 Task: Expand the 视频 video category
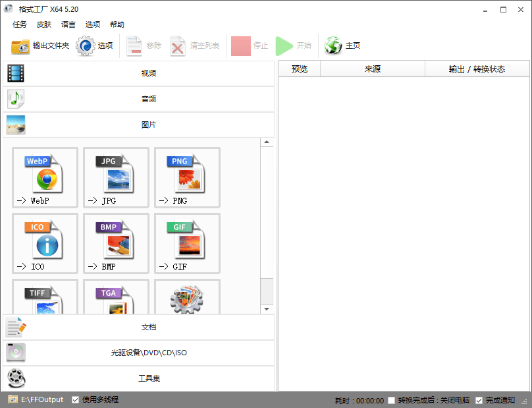(x=138, y=73)
